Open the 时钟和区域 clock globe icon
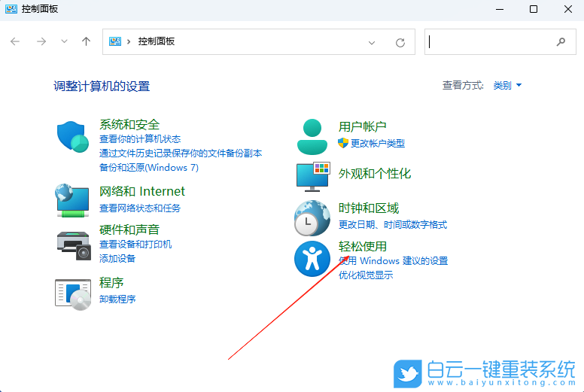 point(312,218)
